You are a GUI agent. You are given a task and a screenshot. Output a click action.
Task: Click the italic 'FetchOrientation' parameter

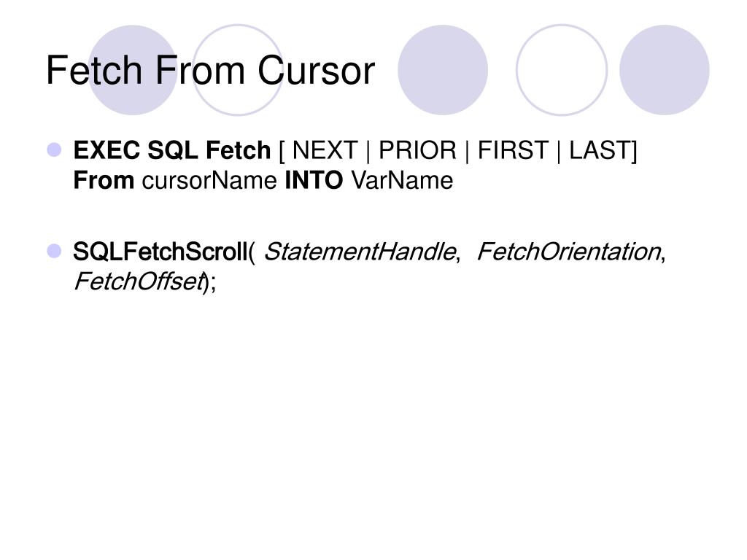569,252
